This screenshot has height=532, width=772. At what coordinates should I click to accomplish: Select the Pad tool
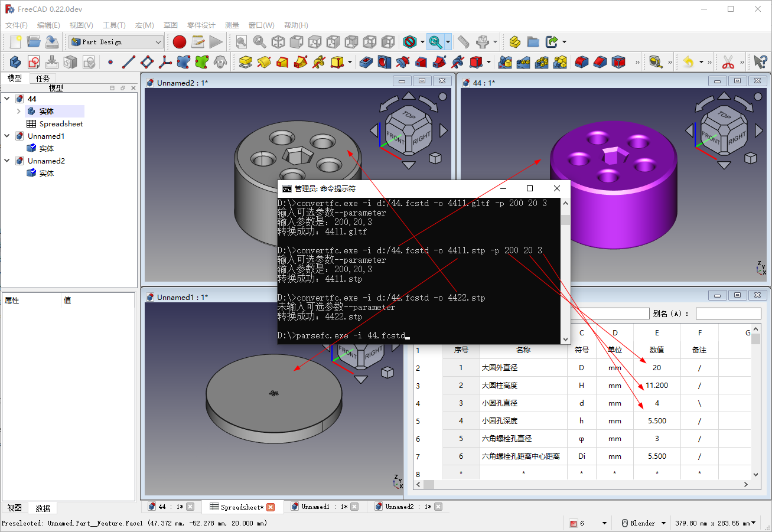tap(245, 61)
